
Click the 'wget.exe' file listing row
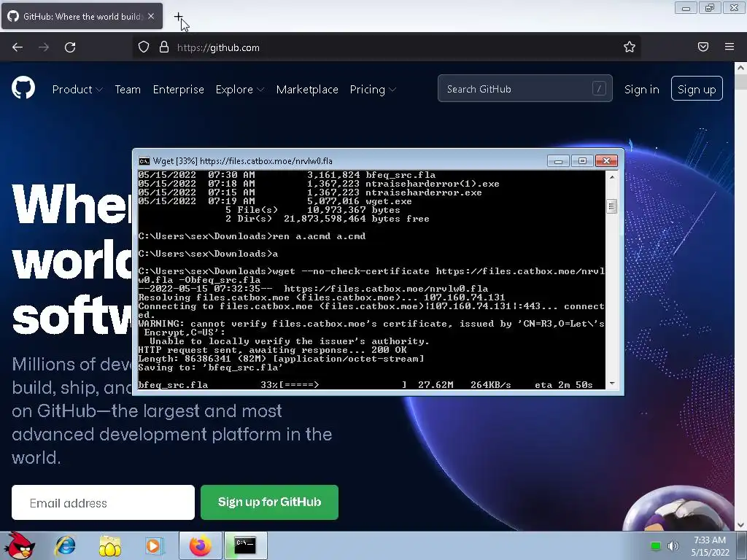(x=275, y=201)
